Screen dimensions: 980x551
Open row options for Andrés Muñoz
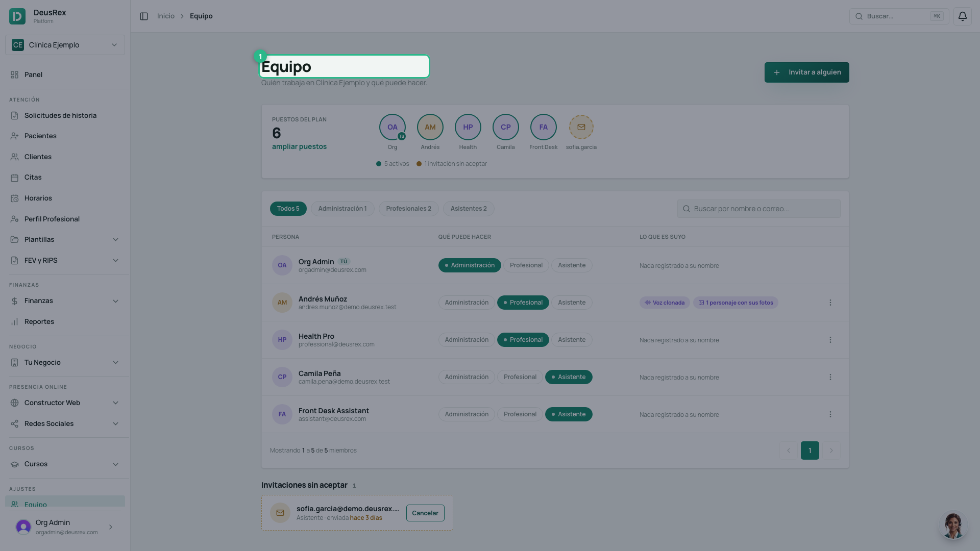click(830, 303)
